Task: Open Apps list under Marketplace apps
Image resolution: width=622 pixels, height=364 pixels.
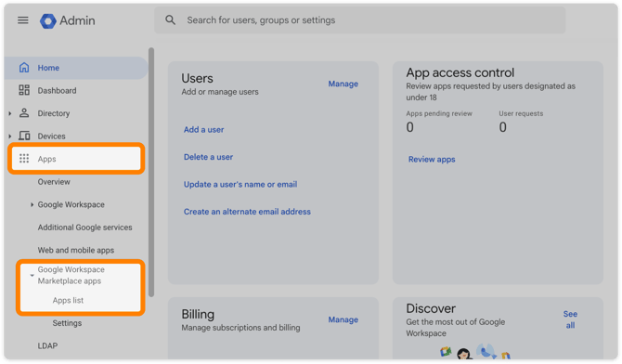Action: (68, 301)
